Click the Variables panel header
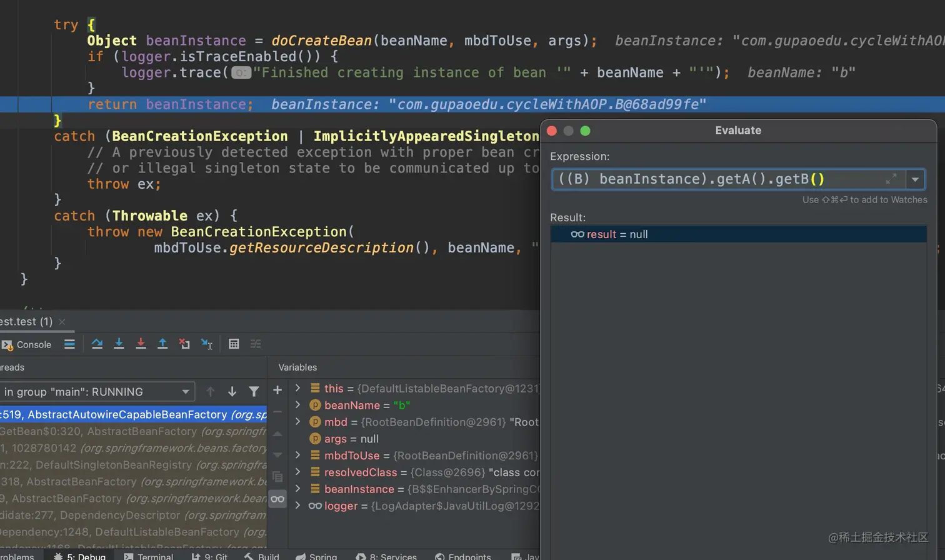 [297, 367]
